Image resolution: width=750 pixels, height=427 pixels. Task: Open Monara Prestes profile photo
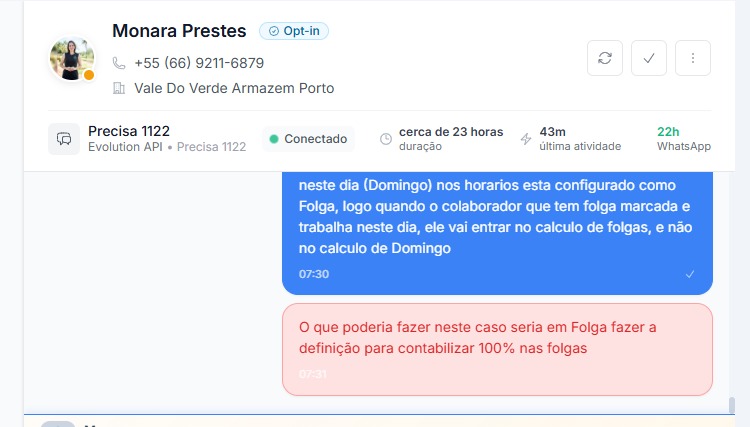coord(71,59)
